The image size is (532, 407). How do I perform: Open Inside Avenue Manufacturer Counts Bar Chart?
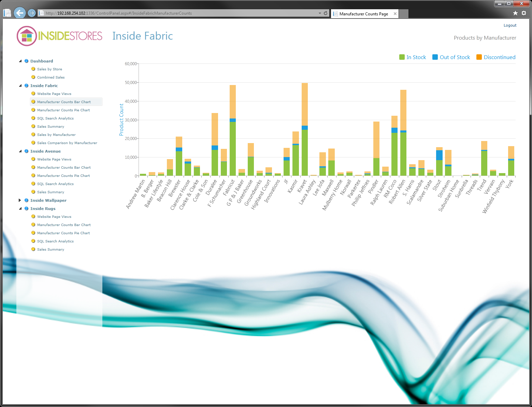(64, 167)
